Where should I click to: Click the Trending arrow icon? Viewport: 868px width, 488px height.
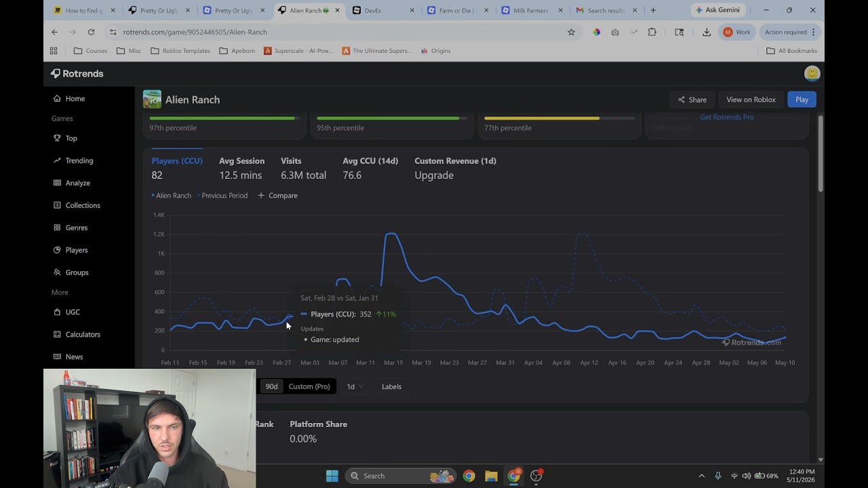57,161
